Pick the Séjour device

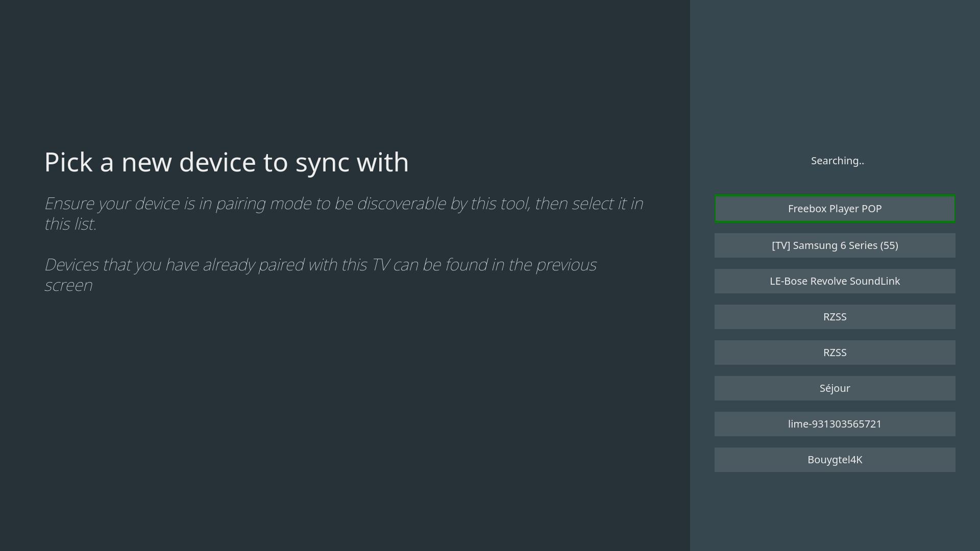[x=835, y=388]
